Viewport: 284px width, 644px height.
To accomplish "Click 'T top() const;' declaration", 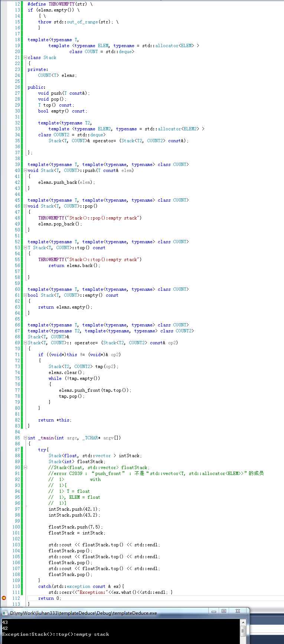I will tap(56, 105).
